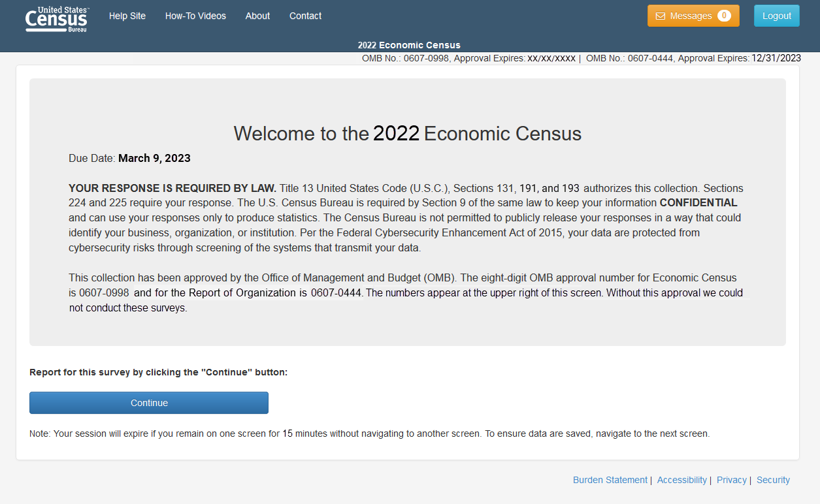Click the United States Census Bureau logo

click(57, 19)
